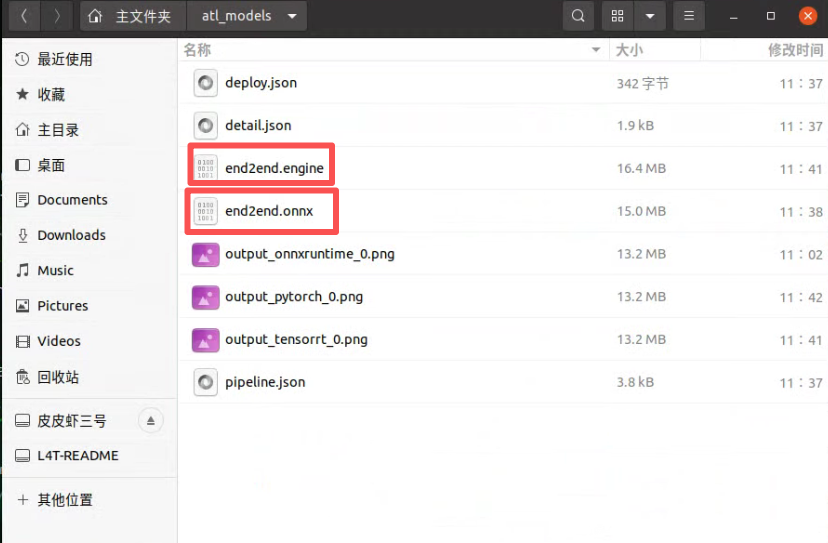Image resolution: width=828 pixels, height=543 pixels.
Task: Select the end2end.onnx binary icon
Action: [205, 211]
